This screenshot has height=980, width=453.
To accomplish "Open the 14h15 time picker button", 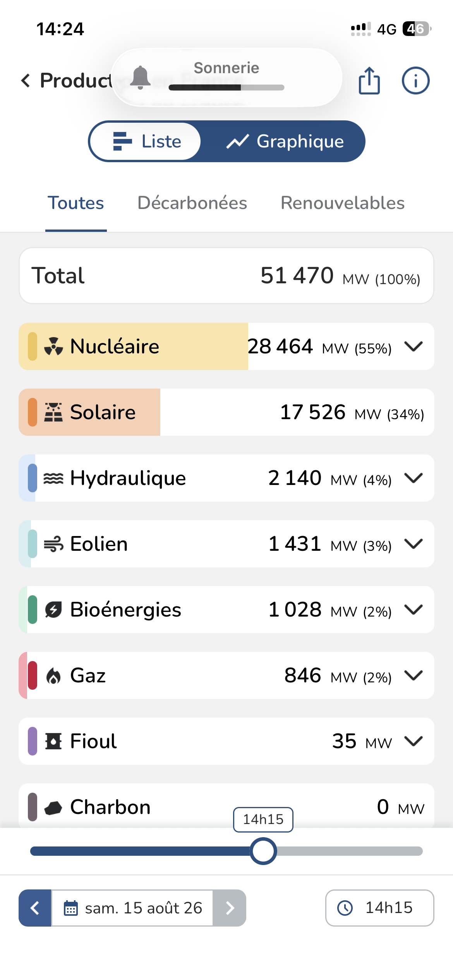I will [x=379, y=908].
